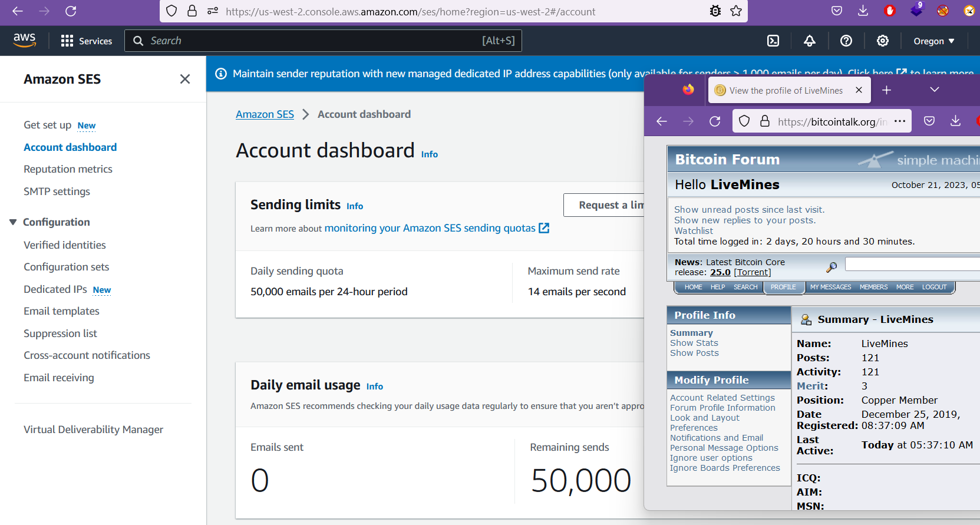Open AWS console settings gear
980x525 pixels.
click(883, 41)
